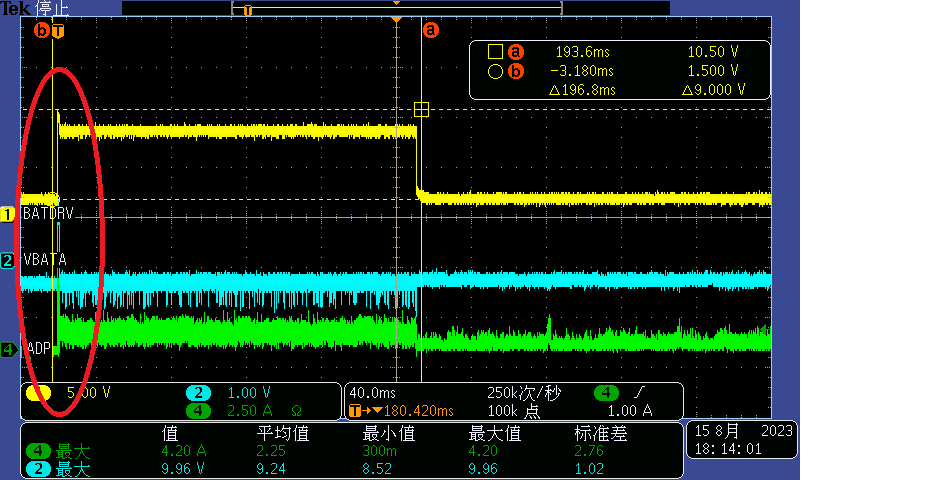Click the 平均值 column header
This screenshot has width=950, height=480.
(283, 433)
